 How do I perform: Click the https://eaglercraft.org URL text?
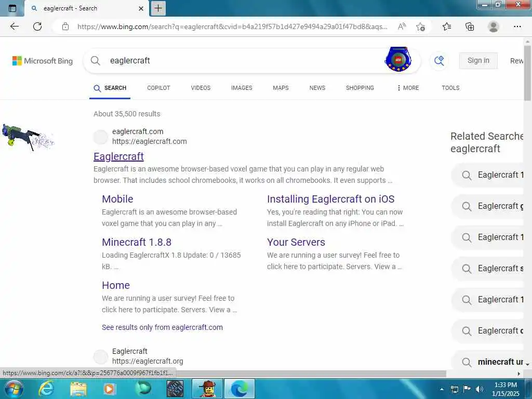pyautogui.click(x=148, y=362)
